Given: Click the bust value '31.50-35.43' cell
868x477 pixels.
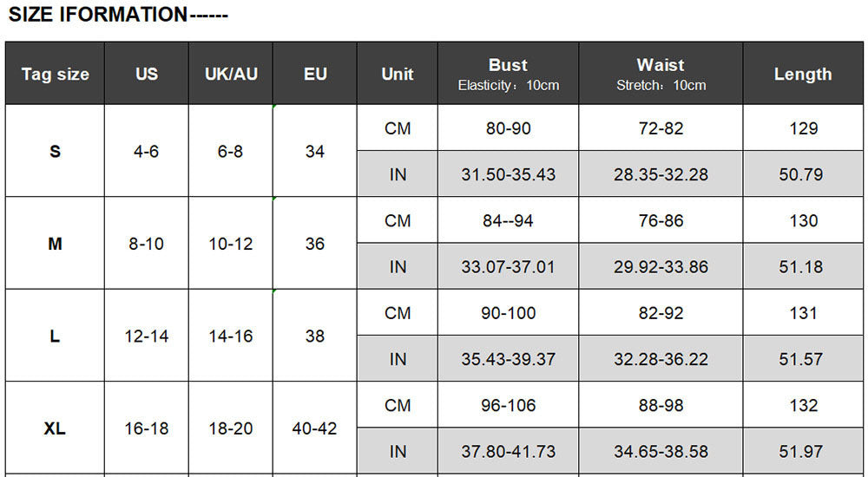Looking at the screenshot, I should tap(509, 174).
